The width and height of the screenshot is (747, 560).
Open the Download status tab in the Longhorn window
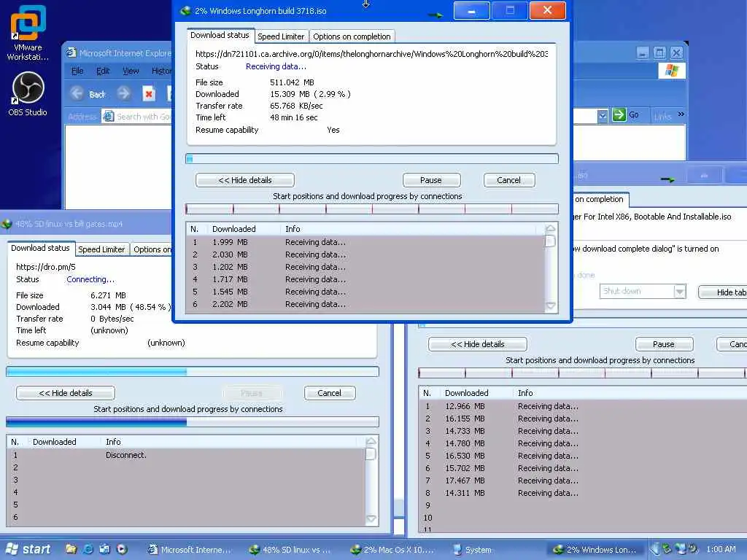[220, 35]
